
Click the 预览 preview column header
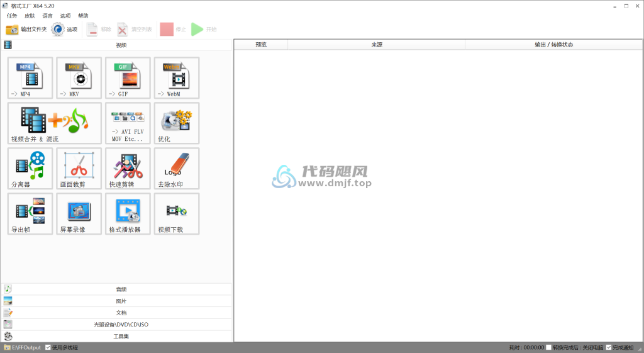click(x=261, y=45)
